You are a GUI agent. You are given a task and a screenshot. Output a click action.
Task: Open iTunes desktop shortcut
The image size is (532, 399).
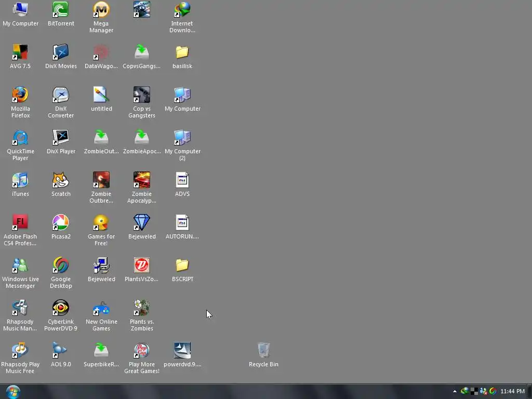point(20,184)
